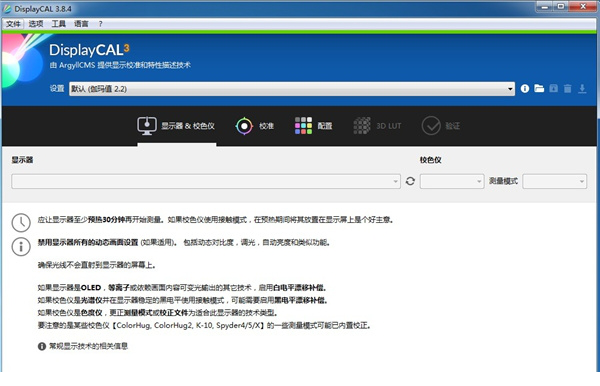Close the DisplayCAL window
600x386 pixels.
click(583, 7)
